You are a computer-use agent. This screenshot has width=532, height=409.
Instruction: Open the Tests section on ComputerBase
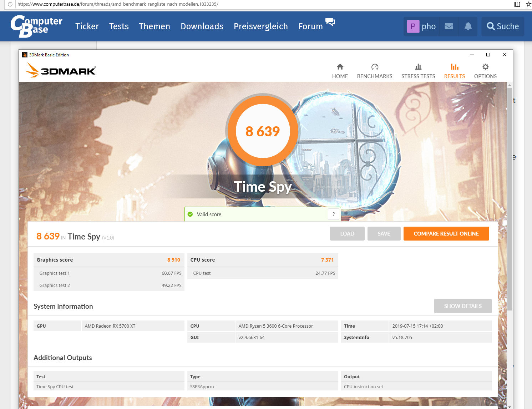point(119,26)
